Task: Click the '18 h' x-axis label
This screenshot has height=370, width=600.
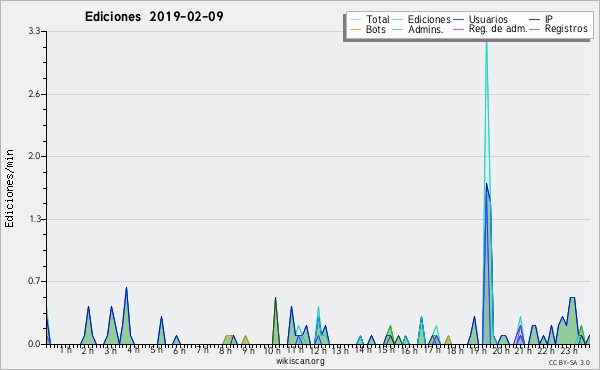Action: click(455, 351)
